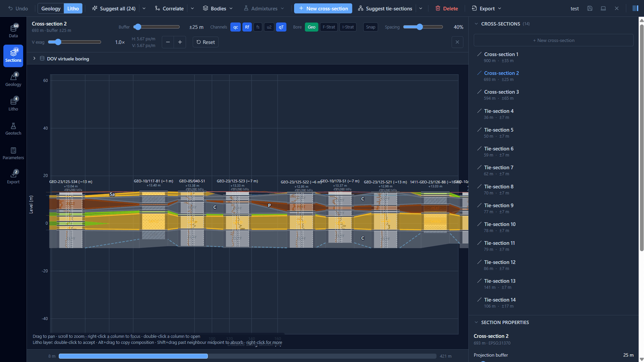Viewport: 644px width, 362px height.
Task: Open the Geotech sidebar panel
Action: [x=13, y=129]
